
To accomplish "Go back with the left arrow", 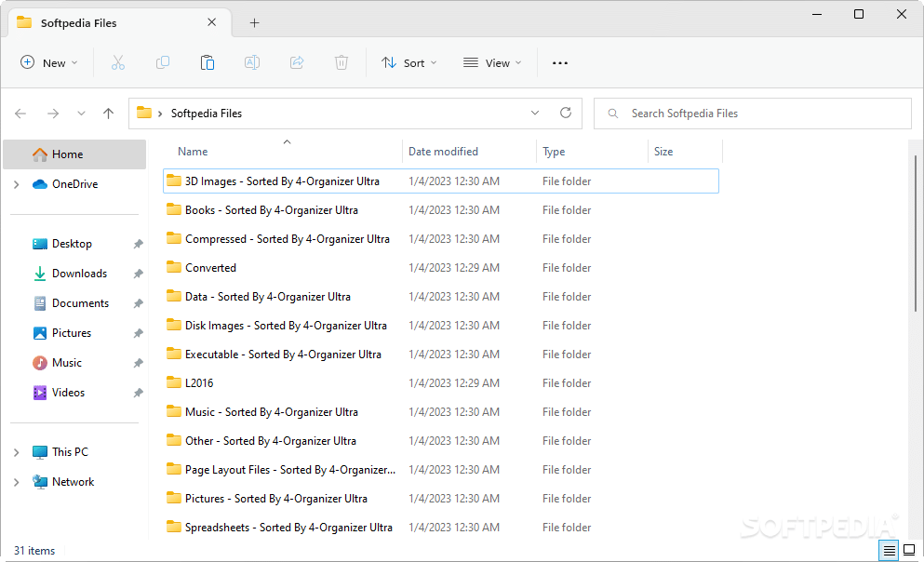I will coord(20,114).
